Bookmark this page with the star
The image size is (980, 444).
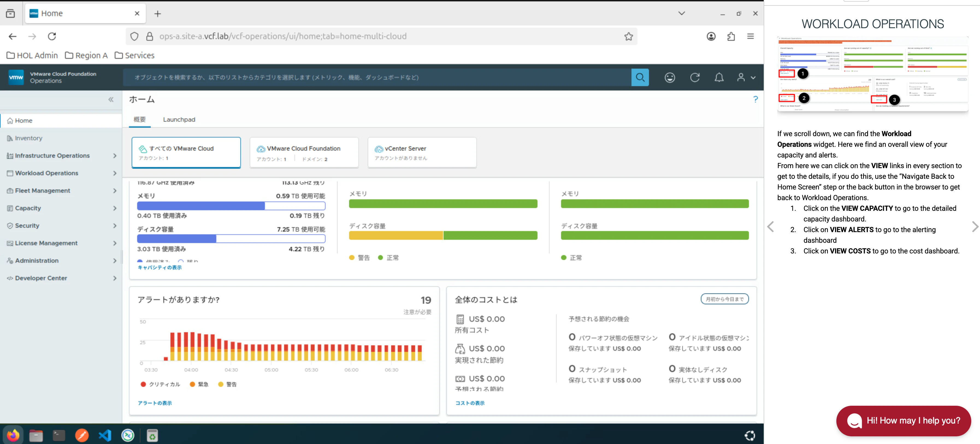pyautogui.click(x=628, y=36)
